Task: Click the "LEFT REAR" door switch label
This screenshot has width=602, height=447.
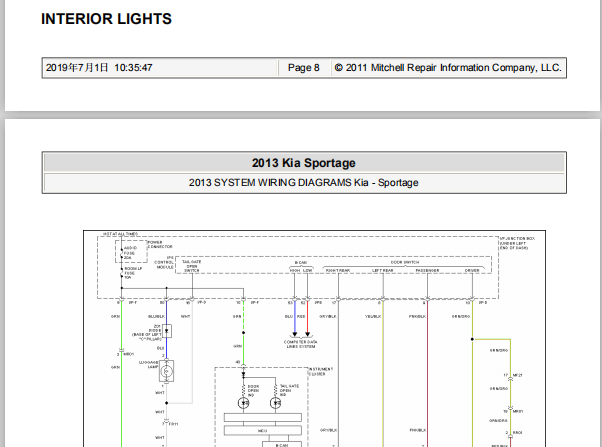Action: (x=382, y=271)
